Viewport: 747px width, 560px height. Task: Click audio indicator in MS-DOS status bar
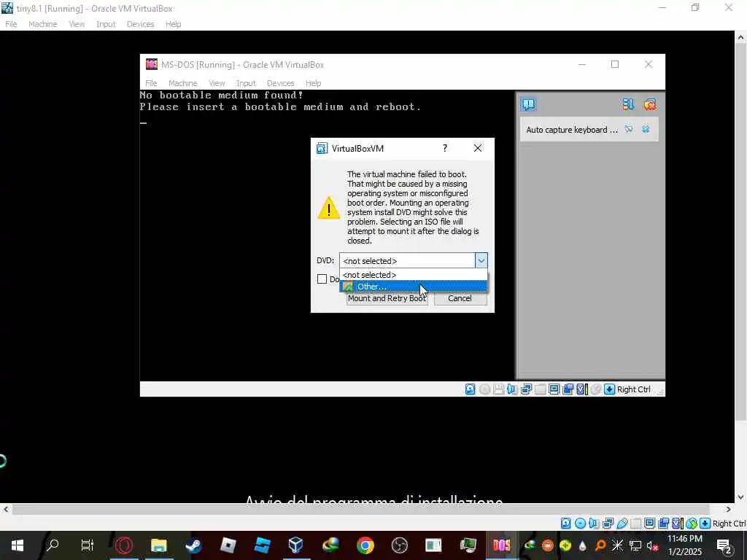click(512, 389)
